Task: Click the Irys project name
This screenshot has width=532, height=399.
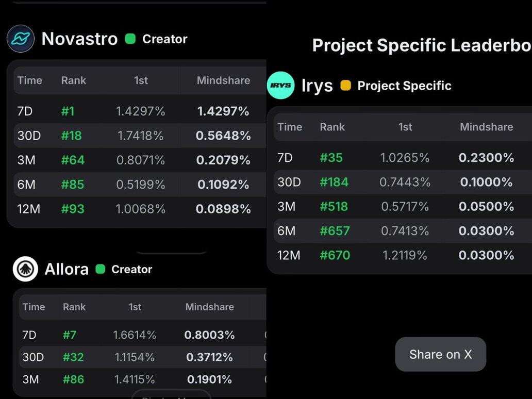Action: [317, 86]
